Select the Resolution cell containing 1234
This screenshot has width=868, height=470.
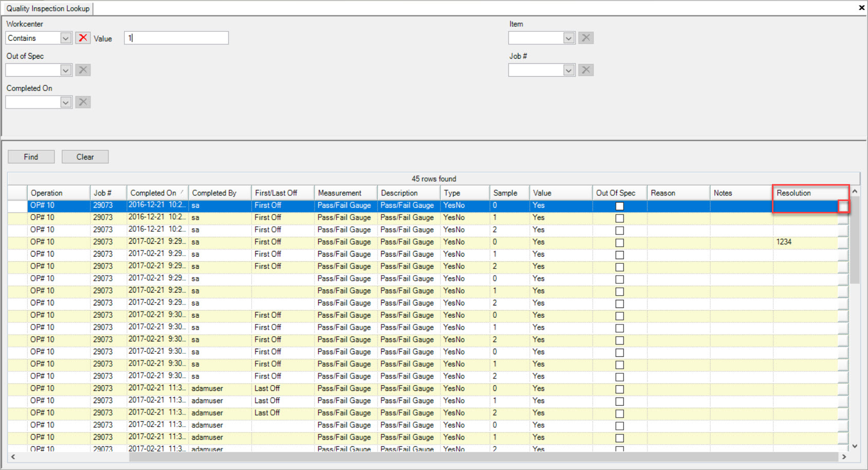pos(805,242)
